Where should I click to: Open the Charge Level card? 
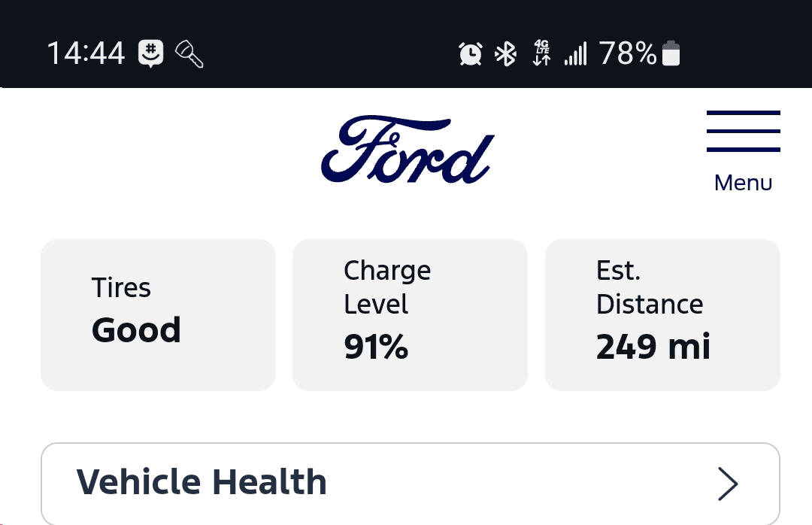point(410,314)
